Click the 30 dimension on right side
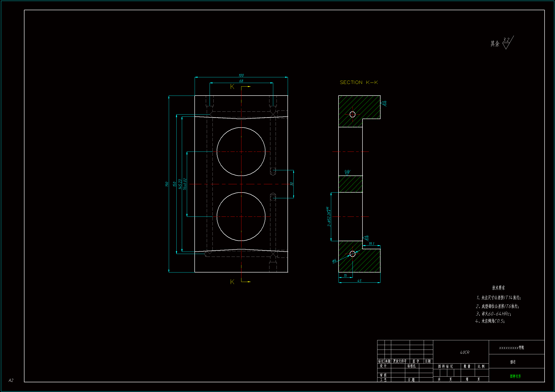555x392 pixels. 292,184
